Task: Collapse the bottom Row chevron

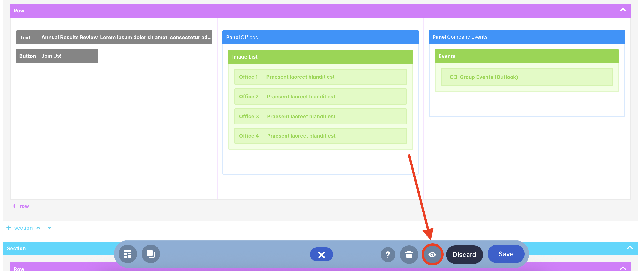Action: [623, 268]
